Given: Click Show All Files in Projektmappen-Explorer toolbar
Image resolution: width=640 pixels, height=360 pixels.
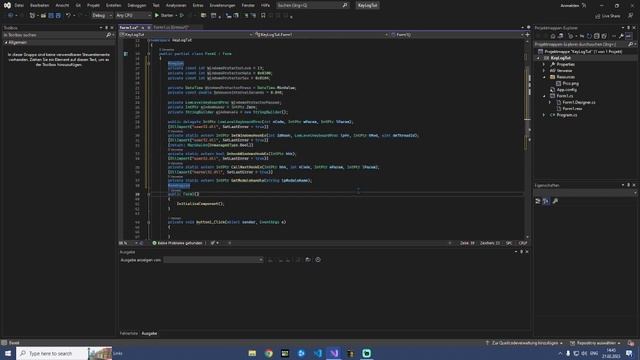Looking at the screenshot, I should click(604, 36).
